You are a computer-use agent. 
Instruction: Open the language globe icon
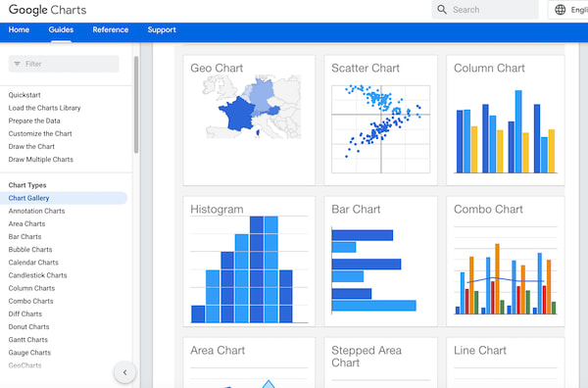pyautogui.click(x=561, y=10)
